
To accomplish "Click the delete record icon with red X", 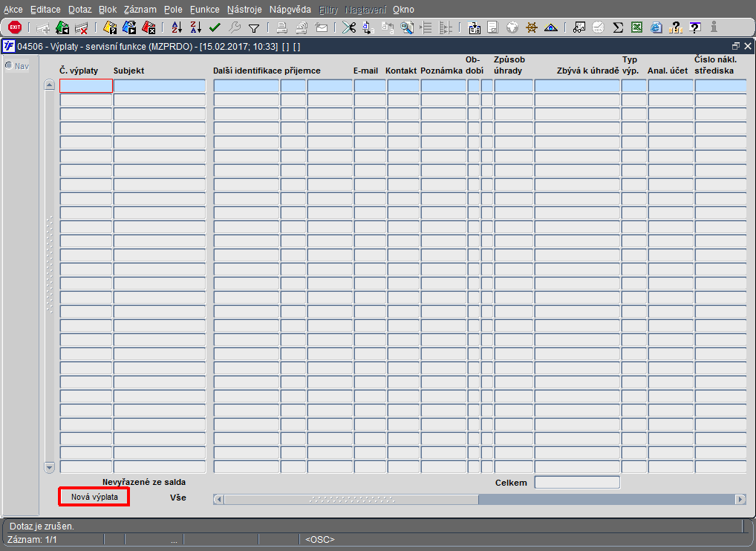I will coord(82,28).
